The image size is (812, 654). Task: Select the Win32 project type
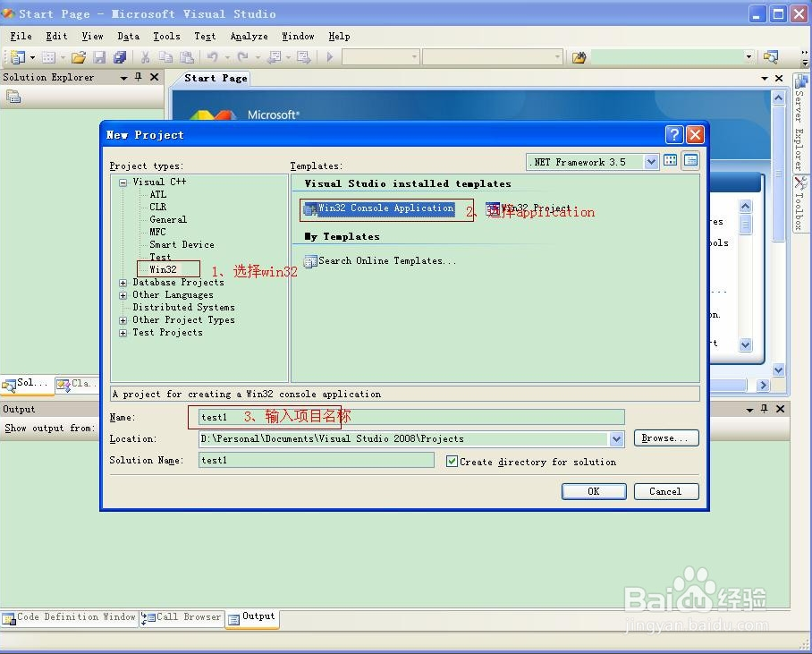pos(163,269)
